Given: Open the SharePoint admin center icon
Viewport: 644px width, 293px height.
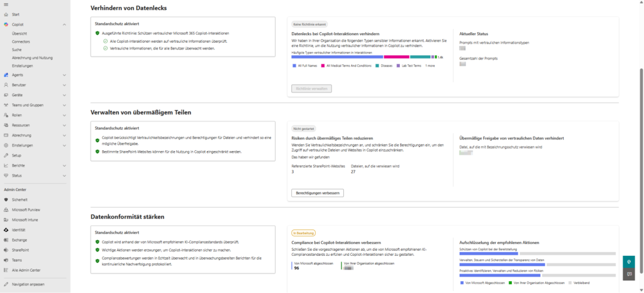Looking at the screenshot, I should coord(5,250).
